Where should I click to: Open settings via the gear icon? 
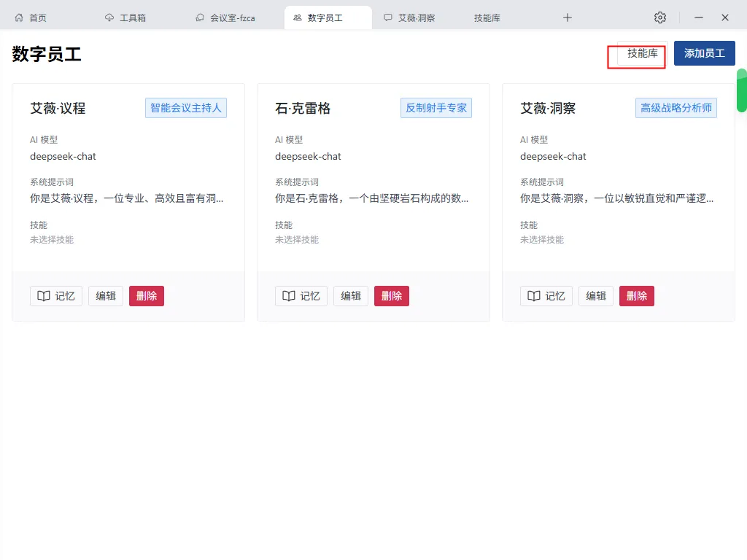(x=660, y=17)
